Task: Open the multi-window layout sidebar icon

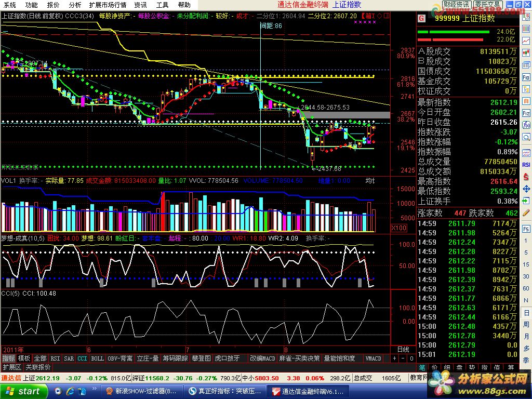Action: click(526, 65)
